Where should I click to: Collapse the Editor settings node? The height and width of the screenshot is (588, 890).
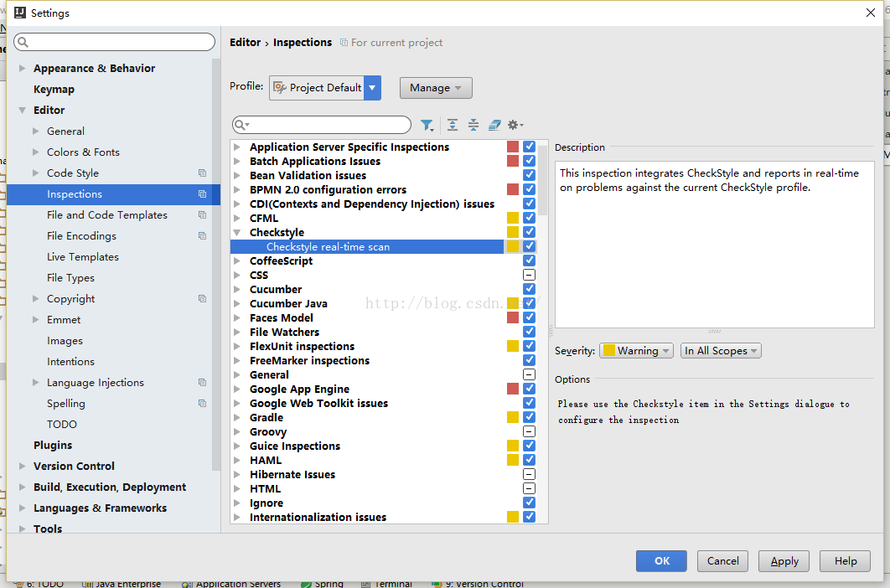[x=22, y=110]
